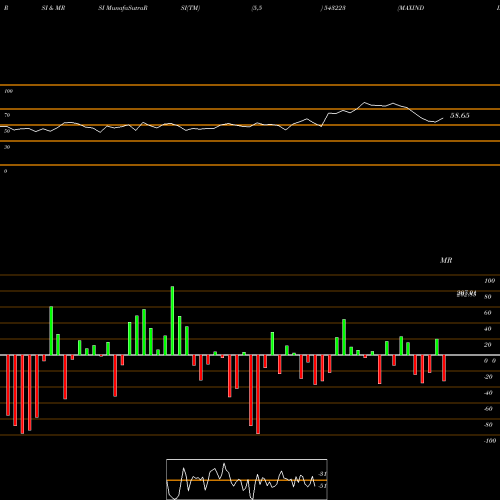Click the 20 label on MR axis

point(488,345)
